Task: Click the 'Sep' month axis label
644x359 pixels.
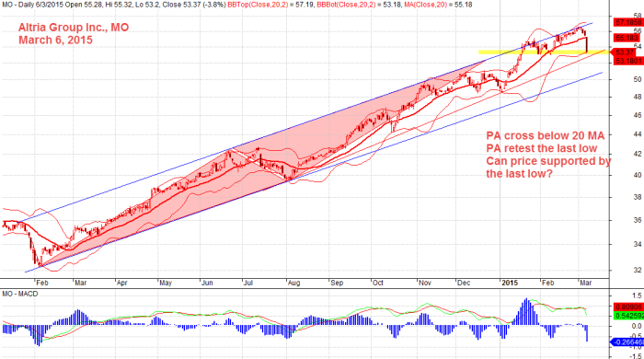Action: tap(337, 283)
